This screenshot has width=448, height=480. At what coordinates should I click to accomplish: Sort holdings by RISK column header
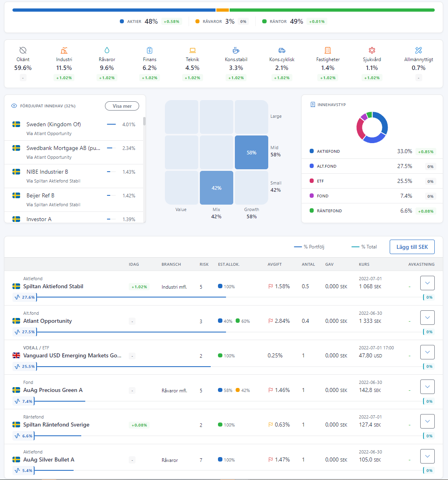pos(204,265)
